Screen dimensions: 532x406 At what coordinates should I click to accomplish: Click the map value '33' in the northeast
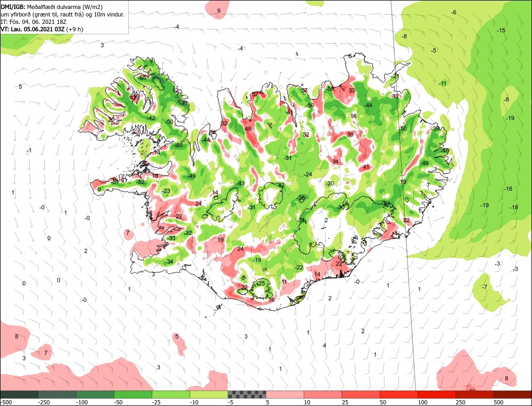tap(352, 90)
